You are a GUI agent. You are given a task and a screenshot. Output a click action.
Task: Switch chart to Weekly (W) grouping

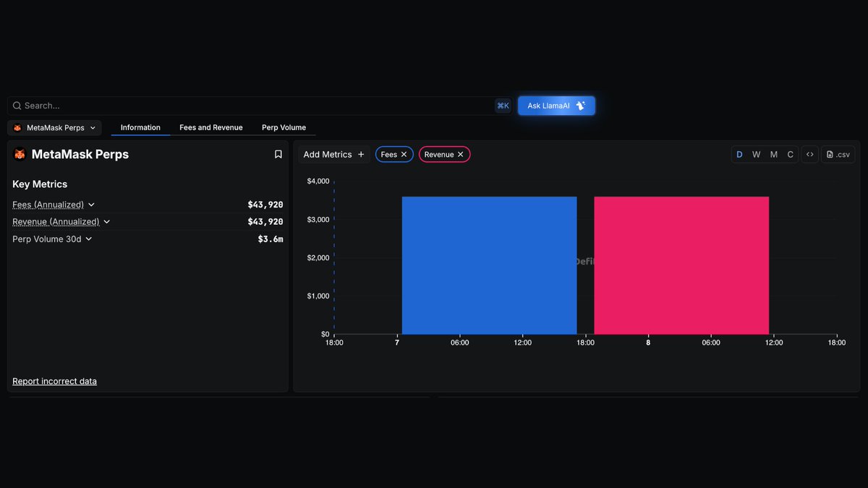click(x=756, y=155)
